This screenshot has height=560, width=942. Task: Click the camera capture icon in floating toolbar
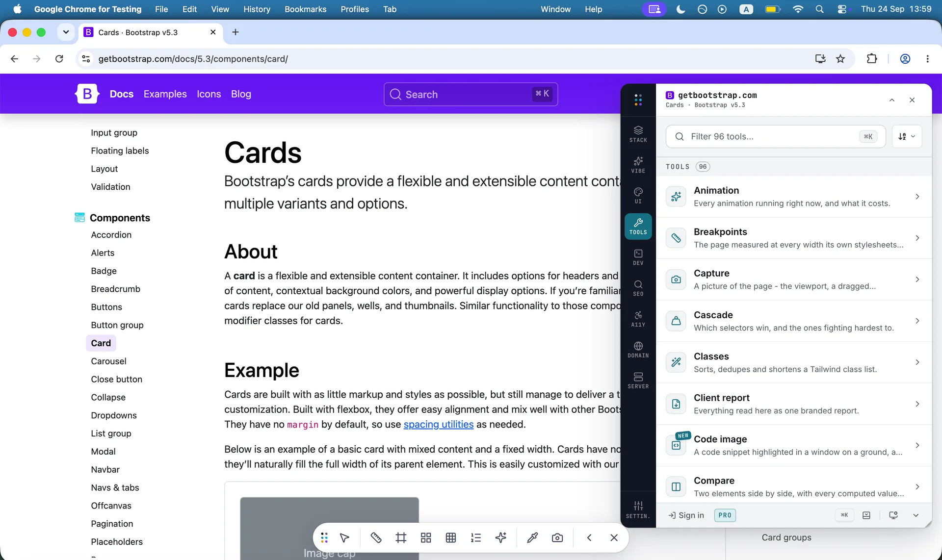pyautogui.click(x=557, y=538)
